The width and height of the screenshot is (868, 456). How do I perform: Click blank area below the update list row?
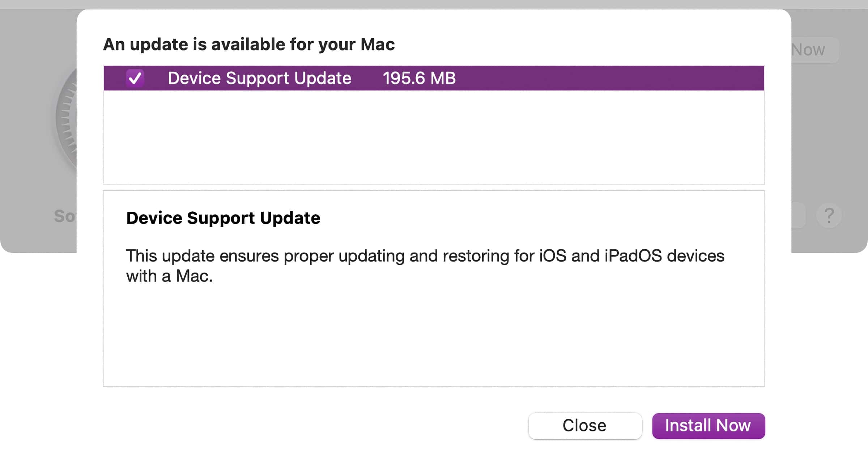[433, 137]
